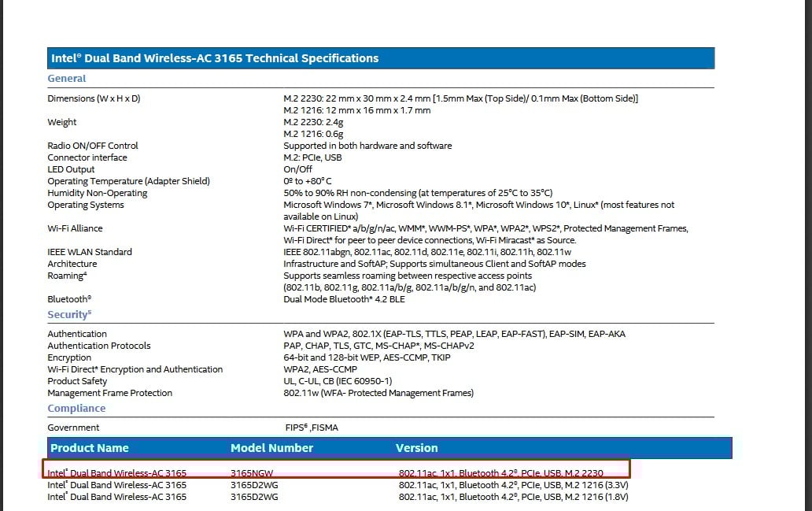Screen dimensions: 812x511
Task: Click the "Bluetooth" row label in General
Action: pyautogui.click(x=69, y=299)
